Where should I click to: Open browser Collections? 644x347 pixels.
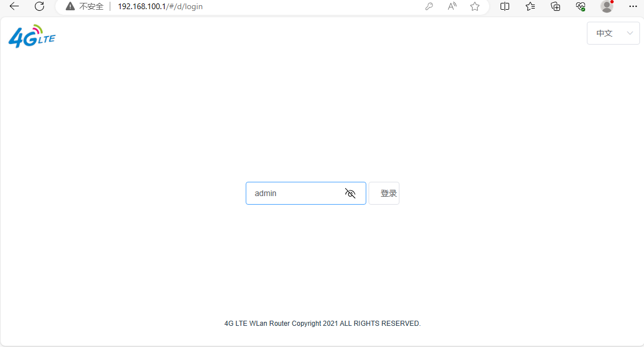point(555,6)
